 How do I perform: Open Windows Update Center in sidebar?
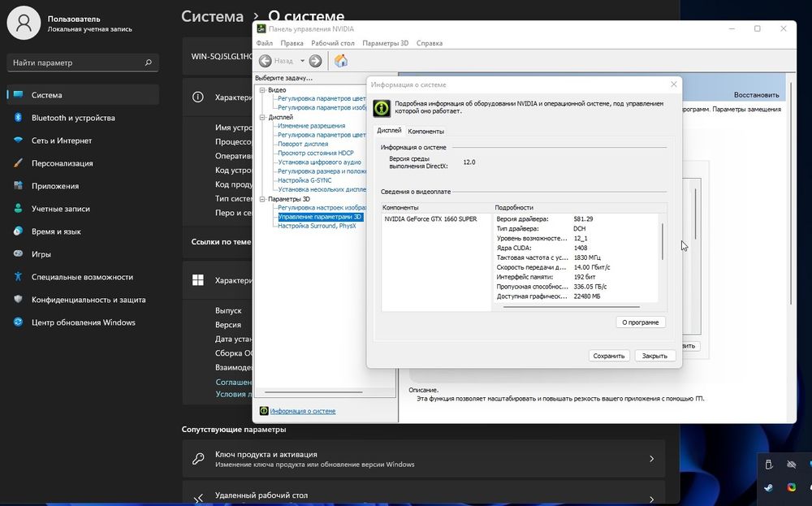tap(83, 322)
